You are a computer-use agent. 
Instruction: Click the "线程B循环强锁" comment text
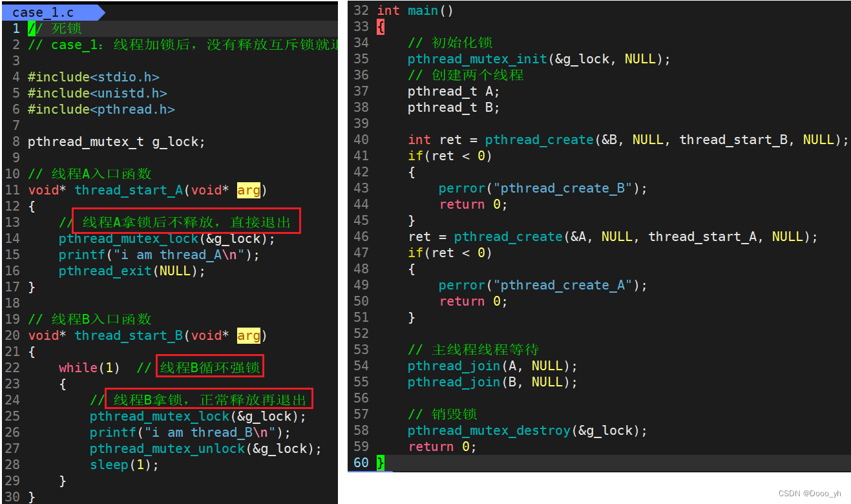coord(210,368)
